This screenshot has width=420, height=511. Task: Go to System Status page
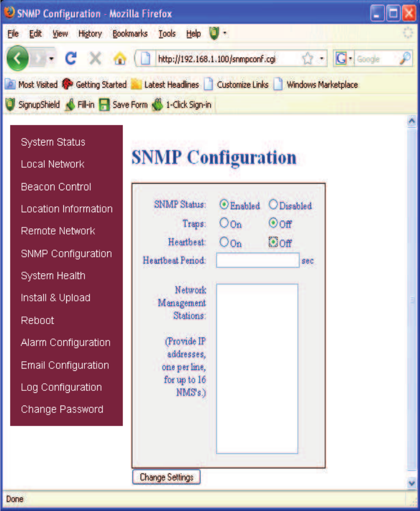53,142
